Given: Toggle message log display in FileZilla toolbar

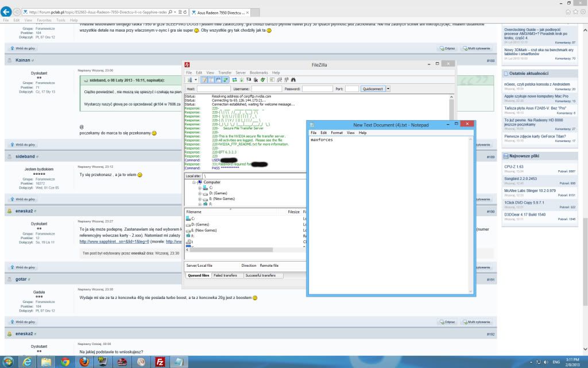Looking at the screenshot, I should point(204,80).
